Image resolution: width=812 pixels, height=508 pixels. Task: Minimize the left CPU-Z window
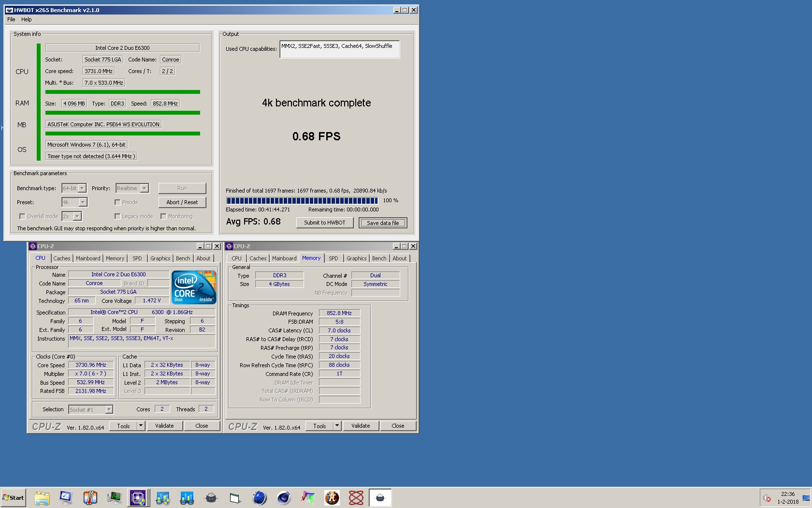point(200,246)
